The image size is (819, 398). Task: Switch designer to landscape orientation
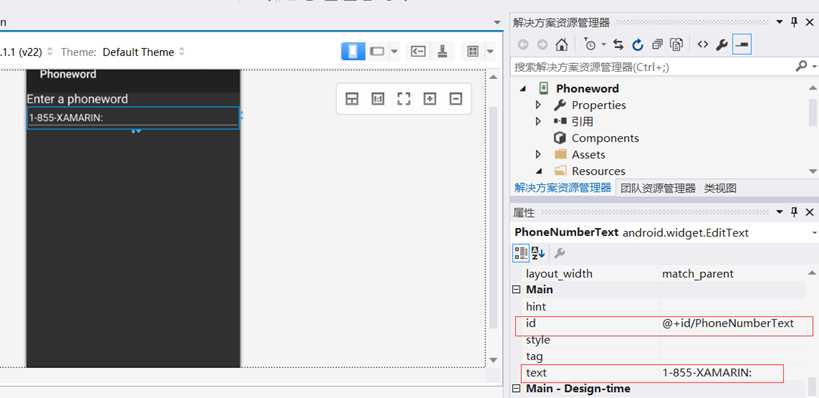tap(377, 51)
